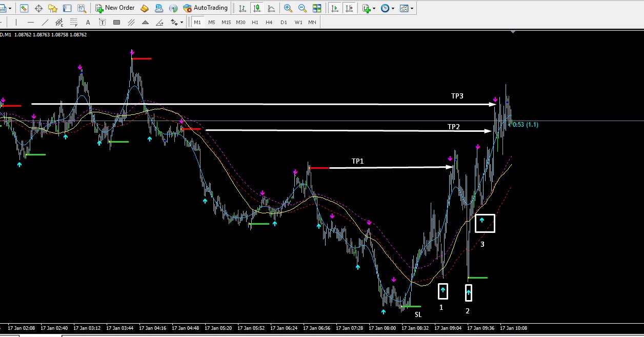Screen dimensions: 644x337
Task: Expand the periods clock dropdown arrow
Action: [393, 9]
